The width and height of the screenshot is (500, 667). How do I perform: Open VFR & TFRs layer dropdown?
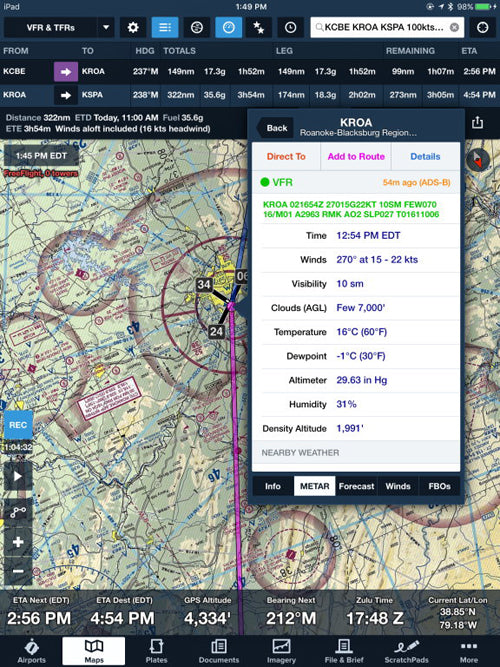click(106, 28)
